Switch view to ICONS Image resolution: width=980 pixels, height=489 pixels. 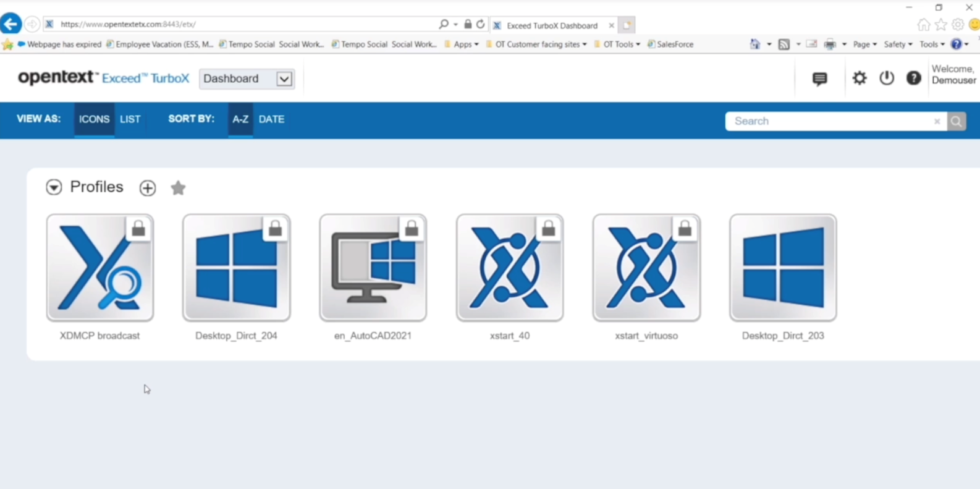(x=94, y=119)
